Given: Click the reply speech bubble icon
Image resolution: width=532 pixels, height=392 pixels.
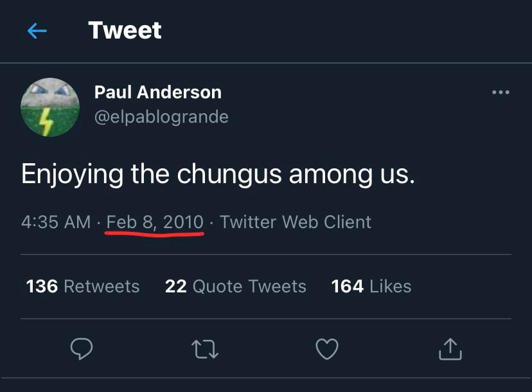Looking at the screenshot, I should tap(82, 349).
